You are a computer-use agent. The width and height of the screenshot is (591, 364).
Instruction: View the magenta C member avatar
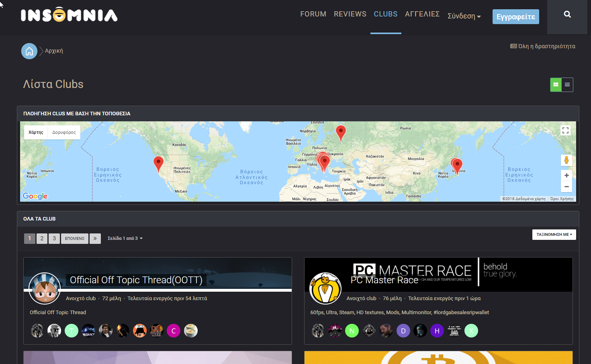(x=174, y=331)
